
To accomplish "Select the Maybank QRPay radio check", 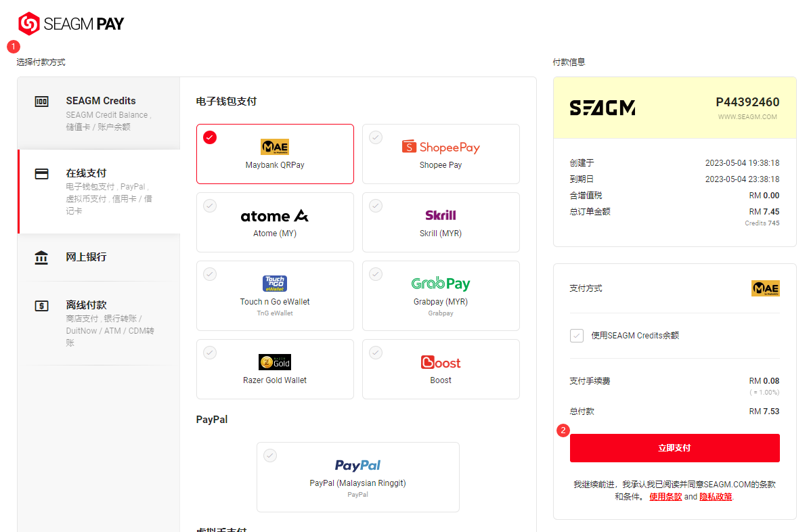I will [x=210, y=137].
